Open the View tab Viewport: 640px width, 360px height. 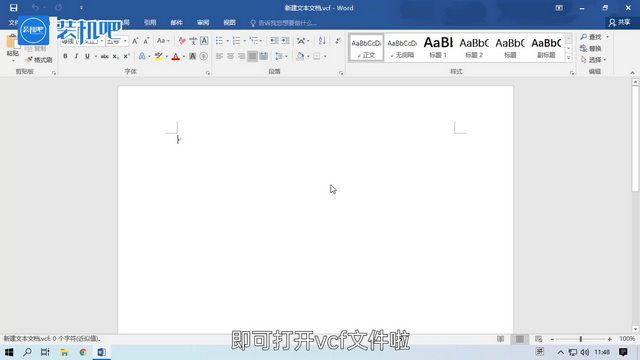point(229,22)
